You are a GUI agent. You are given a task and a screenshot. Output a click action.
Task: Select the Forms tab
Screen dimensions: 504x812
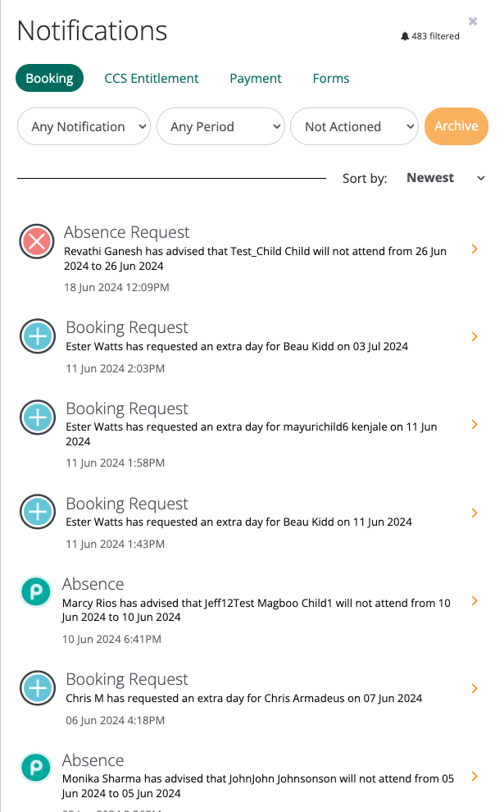330,78
